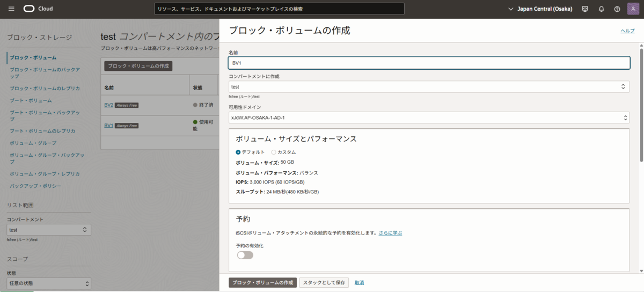Screen dimensions: 644x292
Task: Open Cloud Shell developer tools icon
Action: point(585,9)
